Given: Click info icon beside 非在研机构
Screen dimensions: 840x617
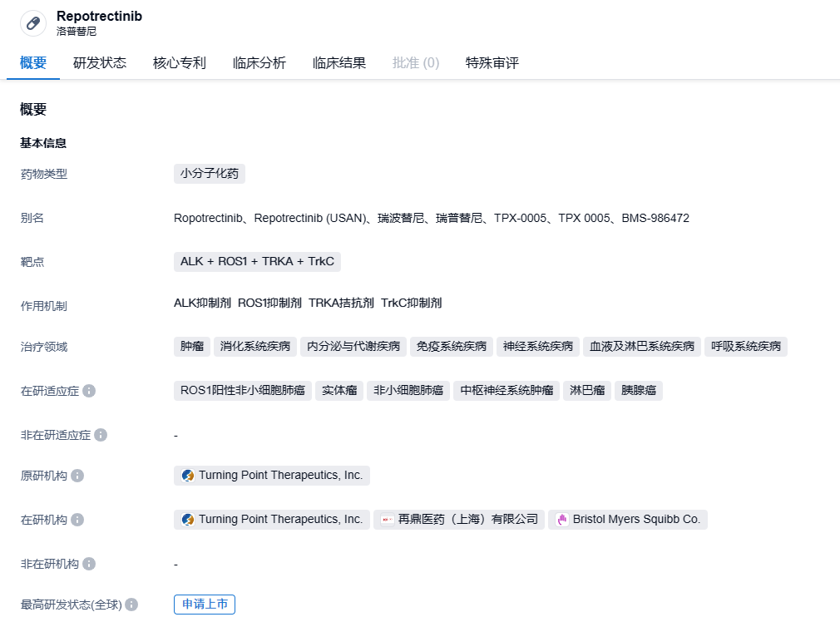Looking at the screenshot, I should 89,564.
